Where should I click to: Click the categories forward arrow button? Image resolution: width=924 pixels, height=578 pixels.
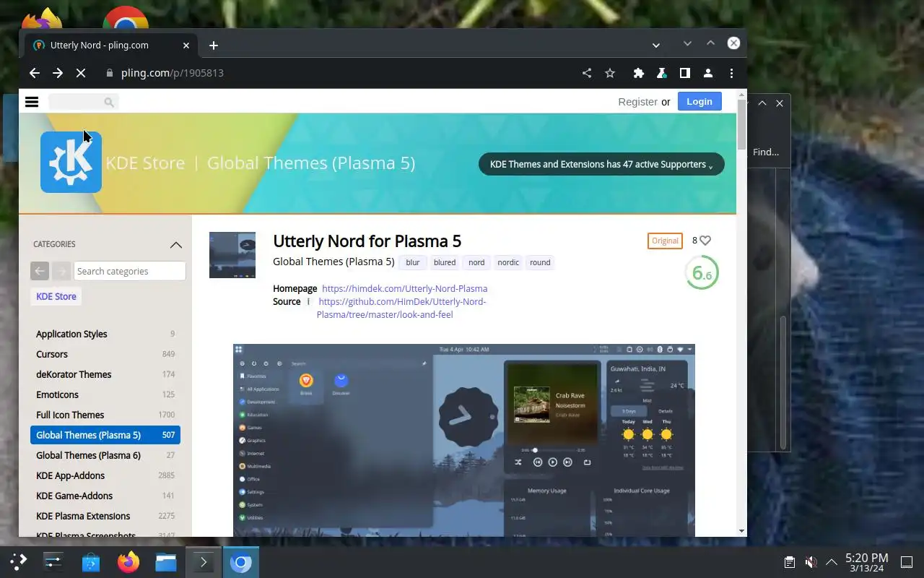click(x=61, y=271)
